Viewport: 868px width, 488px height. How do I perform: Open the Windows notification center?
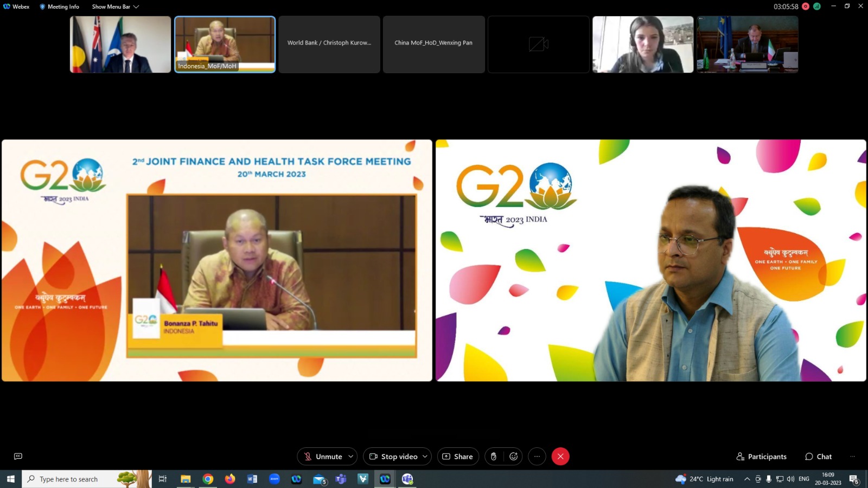click(x=854, y=479)
